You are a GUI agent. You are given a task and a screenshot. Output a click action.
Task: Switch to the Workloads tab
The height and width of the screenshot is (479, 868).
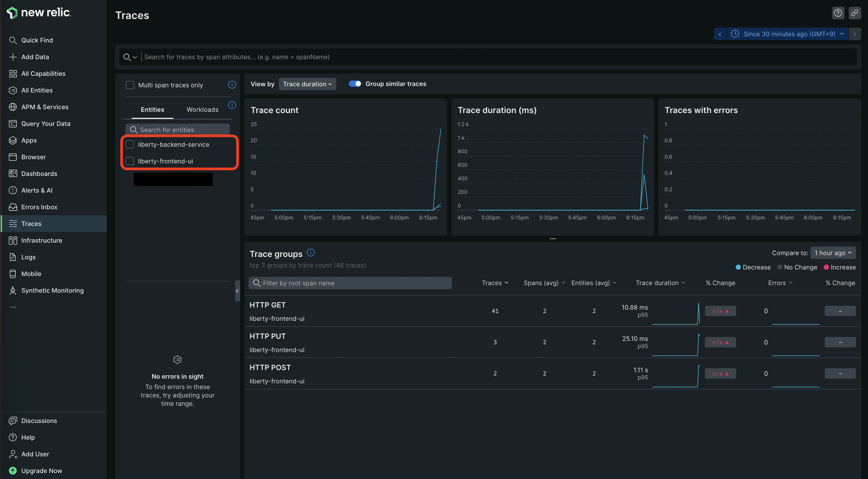click(202, 109)
